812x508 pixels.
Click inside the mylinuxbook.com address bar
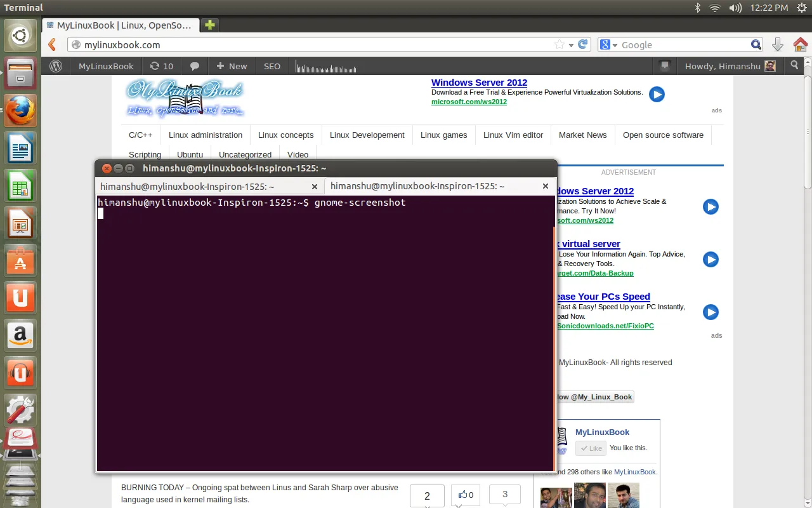[x=317, y=44]
